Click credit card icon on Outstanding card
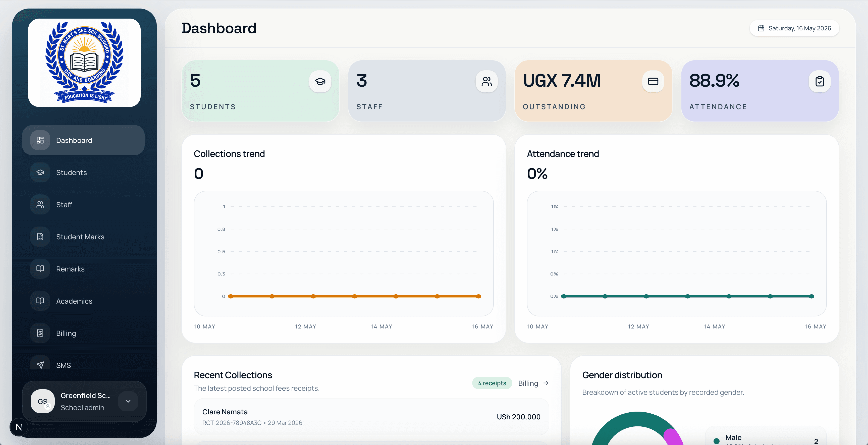Viewport: 868px width, 445px height. (x=653, y=81)
